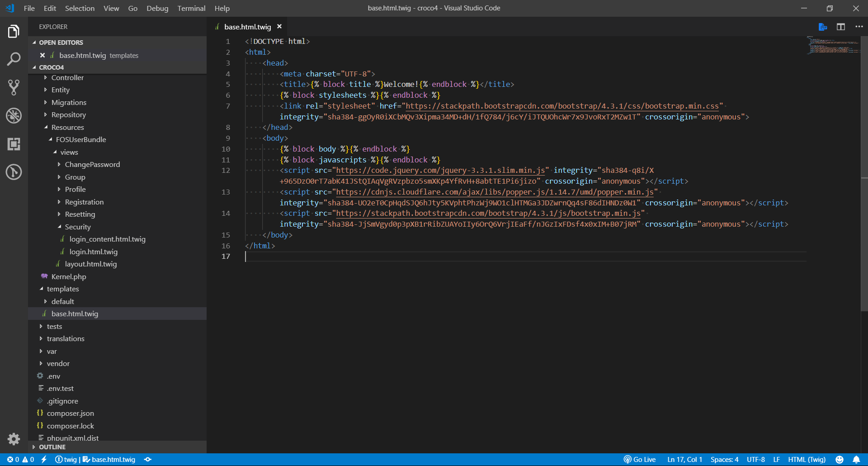Open the Edit menu
868x466 pixels.
point(50,8)
